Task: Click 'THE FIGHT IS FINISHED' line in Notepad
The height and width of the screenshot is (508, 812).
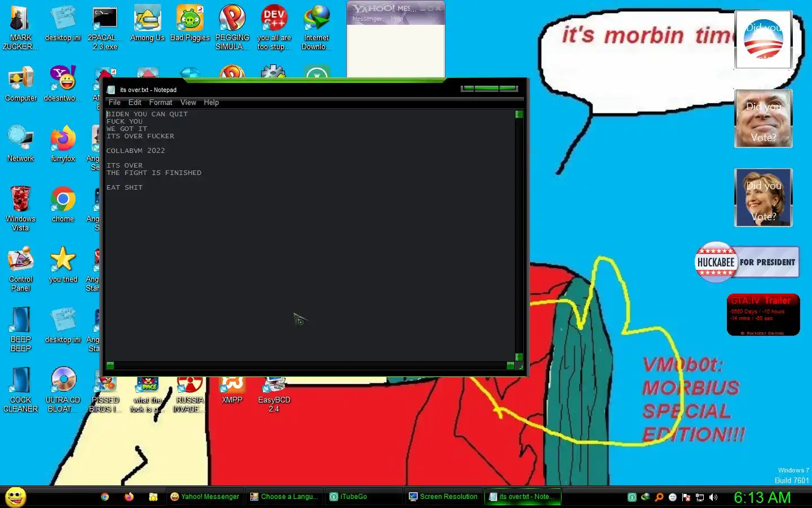Action: tap(153, 173)
